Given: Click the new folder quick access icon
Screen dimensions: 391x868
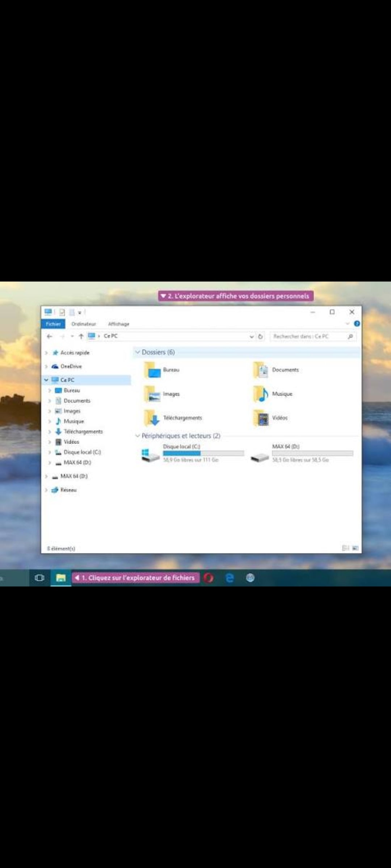Looking at the screenshot, I should pos(72,312).
